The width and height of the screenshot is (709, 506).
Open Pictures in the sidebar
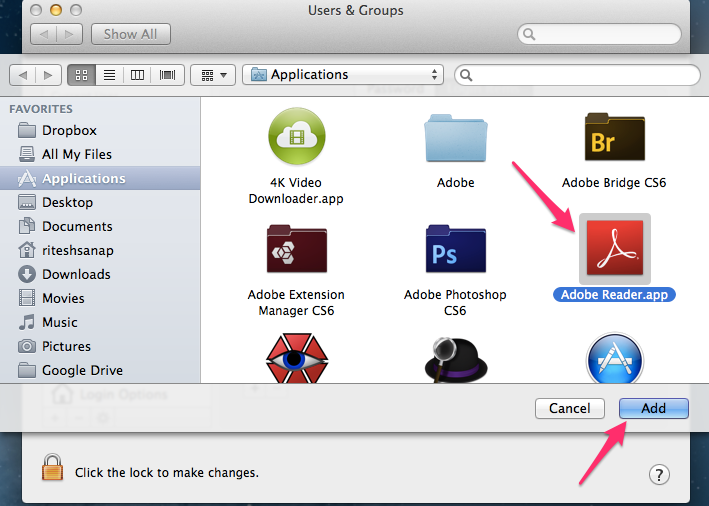point(100,346)
